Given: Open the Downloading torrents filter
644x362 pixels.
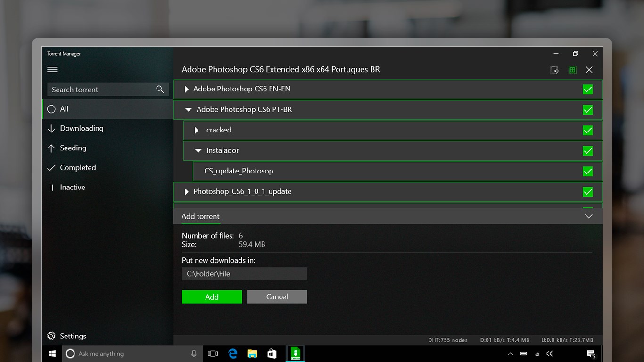Looking at the screenshot, I should tap(108, 128).
